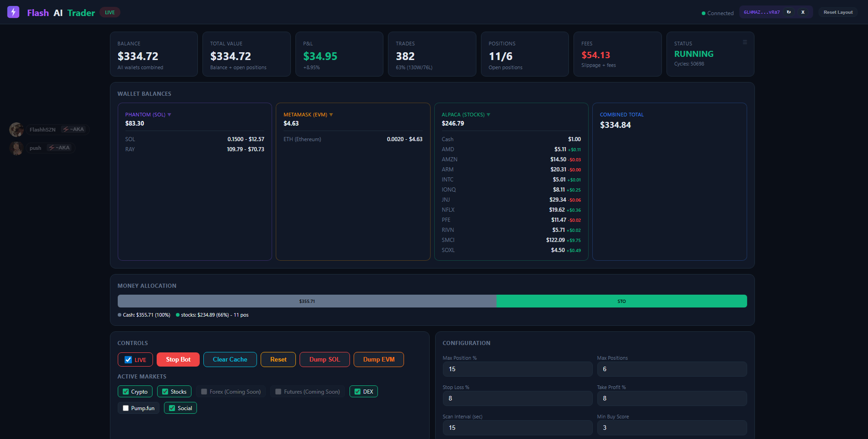Click the NFLX stock row
The height and width of the screenshot is (439, 868).
pos(511,210)
